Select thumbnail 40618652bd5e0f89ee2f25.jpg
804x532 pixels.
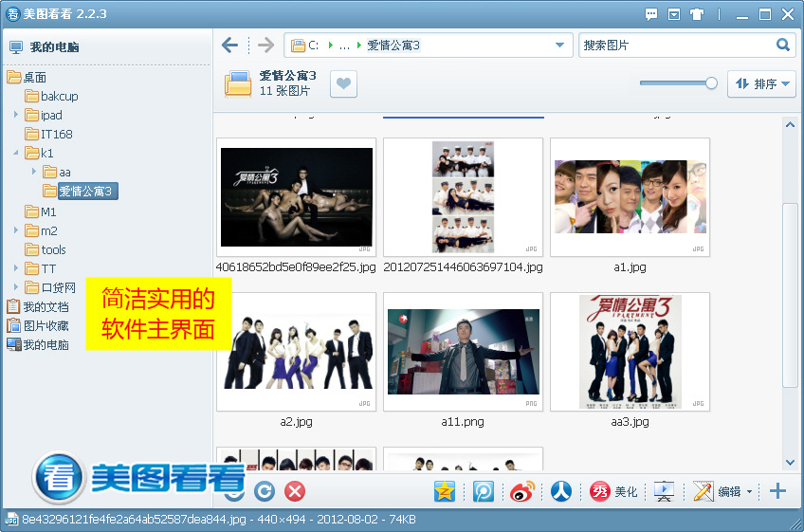point(297,197)
